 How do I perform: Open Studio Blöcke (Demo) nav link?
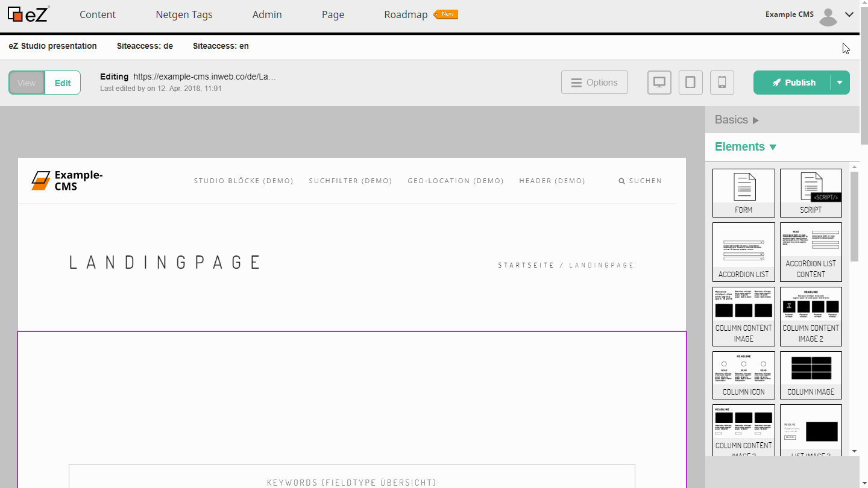pos(244,181)
